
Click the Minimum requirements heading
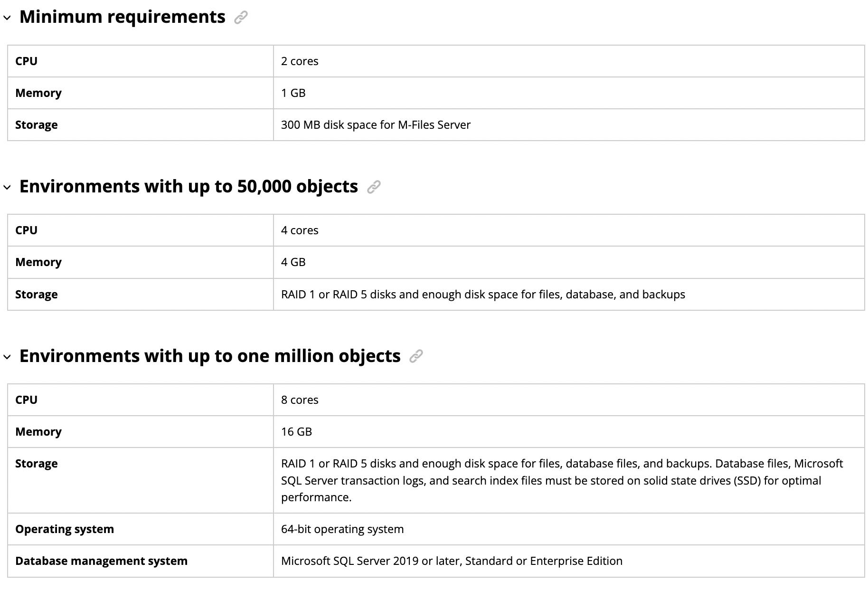click(x=123, y=17)
